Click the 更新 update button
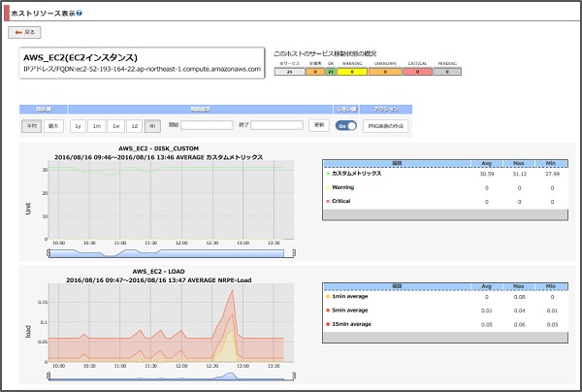Screen dimensions: 582x392 click(x=319, y=125)
